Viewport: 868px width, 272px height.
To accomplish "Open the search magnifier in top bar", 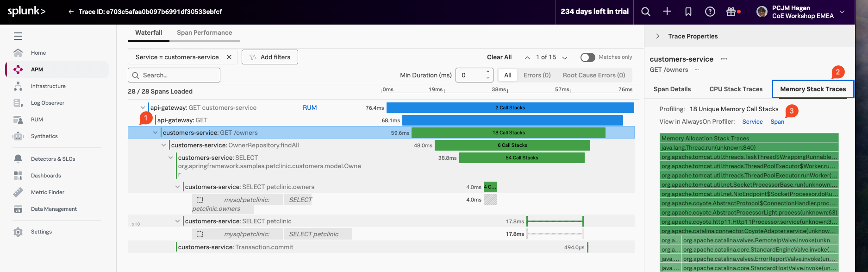I will (646, 12).
